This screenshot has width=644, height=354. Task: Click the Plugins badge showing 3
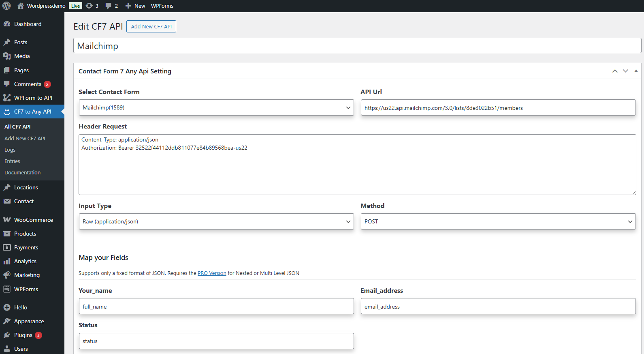click(38, 335)
